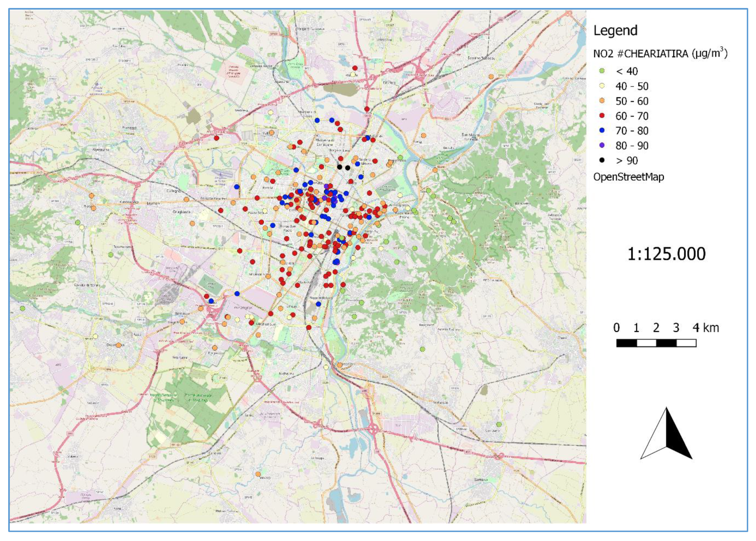Click the 60 - 70 legend text

tap(632, 116)
